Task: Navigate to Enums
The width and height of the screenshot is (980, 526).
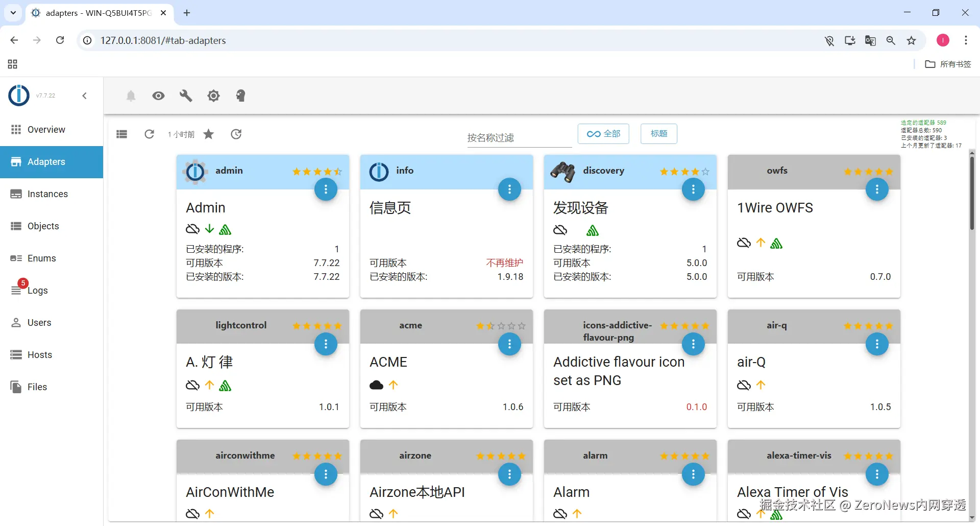Action: click(52, 258)
